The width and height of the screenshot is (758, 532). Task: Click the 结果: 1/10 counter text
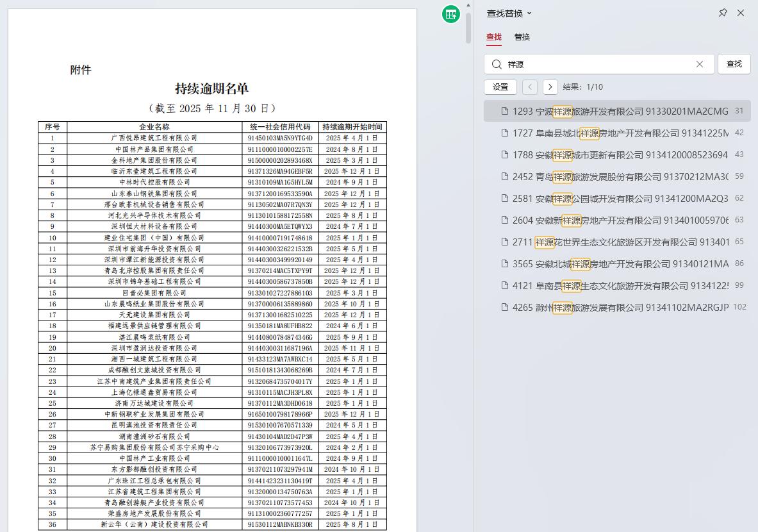583,87
